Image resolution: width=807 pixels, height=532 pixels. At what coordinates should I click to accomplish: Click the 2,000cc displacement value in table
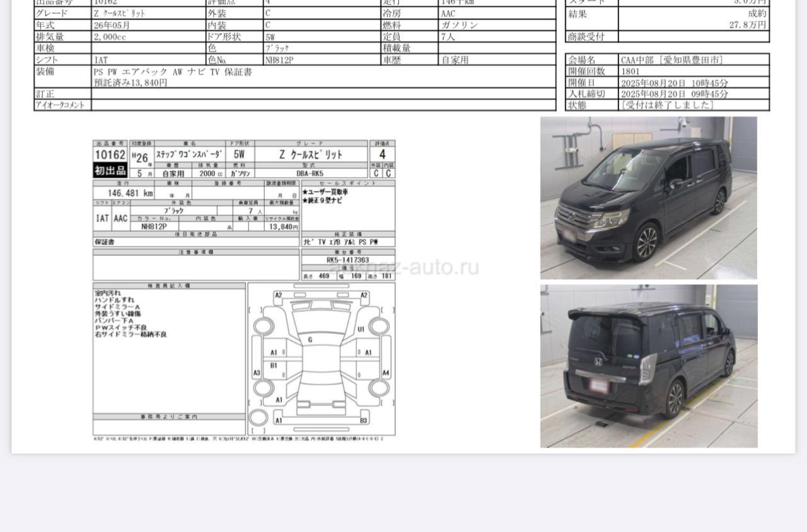tap(110, 37)
